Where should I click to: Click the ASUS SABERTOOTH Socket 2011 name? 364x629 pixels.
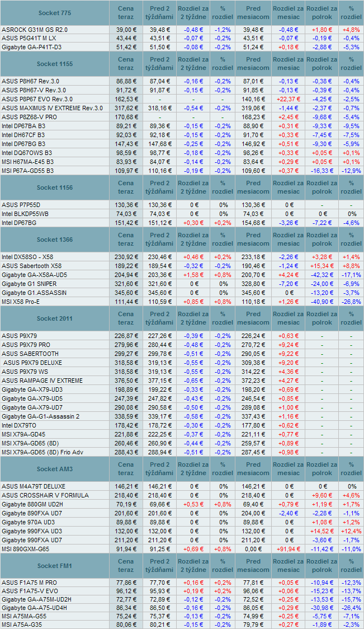(x=30, y=354)
